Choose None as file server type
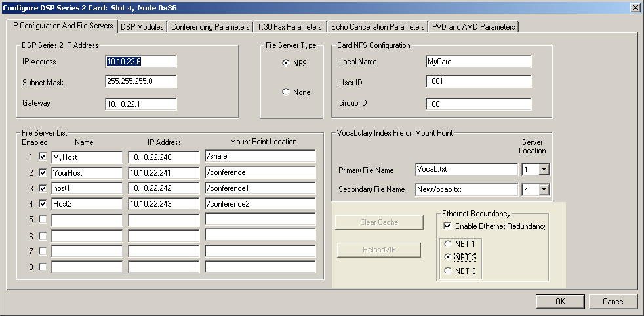The image size is (644, 316). click(286, 92)
